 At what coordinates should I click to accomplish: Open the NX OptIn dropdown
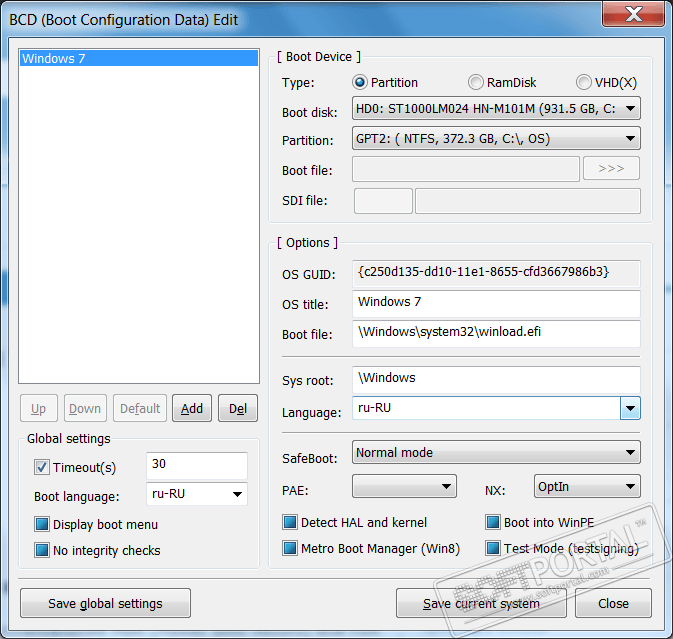coord(587,486)
